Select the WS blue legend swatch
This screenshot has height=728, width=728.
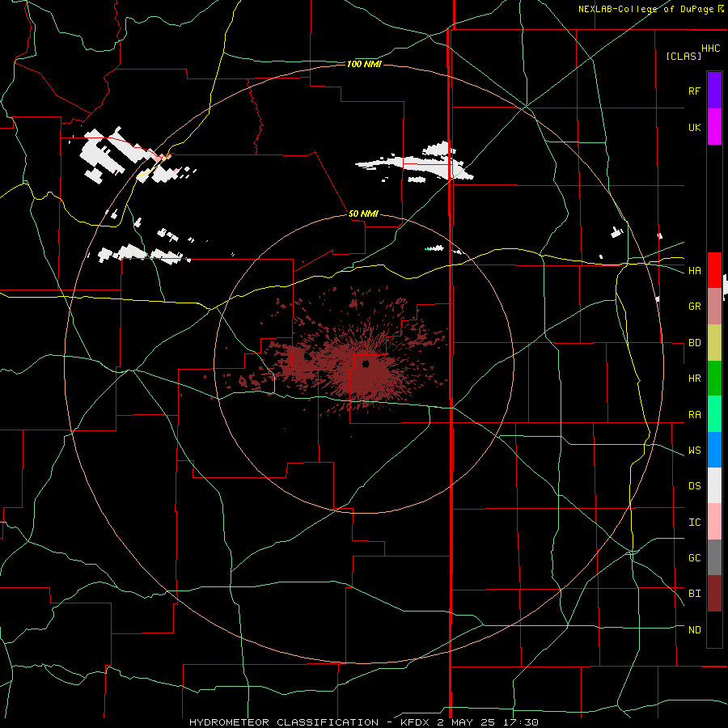tap(714, 450)
